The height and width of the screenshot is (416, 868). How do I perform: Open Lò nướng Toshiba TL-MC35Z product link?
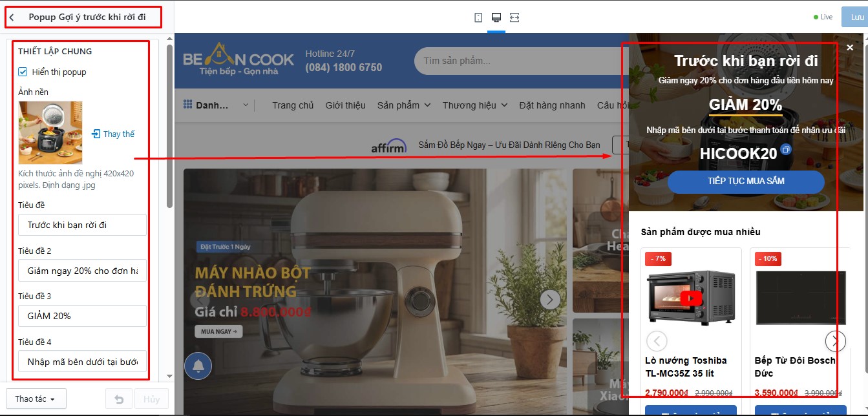(686, 367)
